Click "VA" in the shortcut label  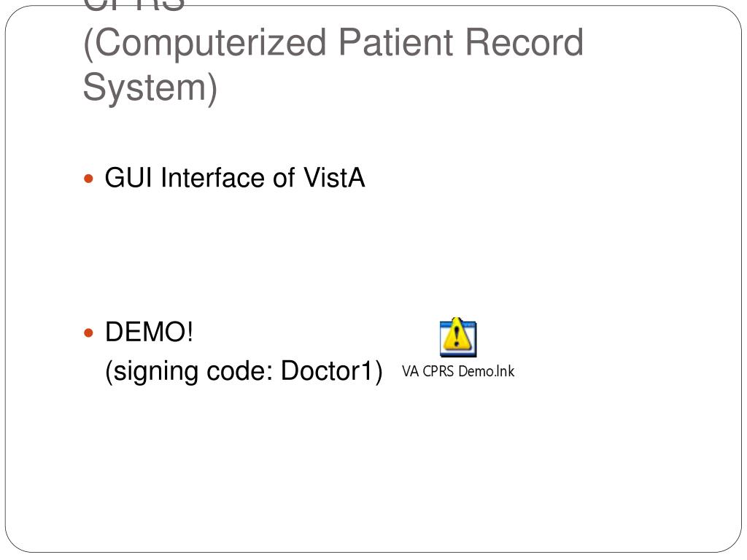point(410,371)
